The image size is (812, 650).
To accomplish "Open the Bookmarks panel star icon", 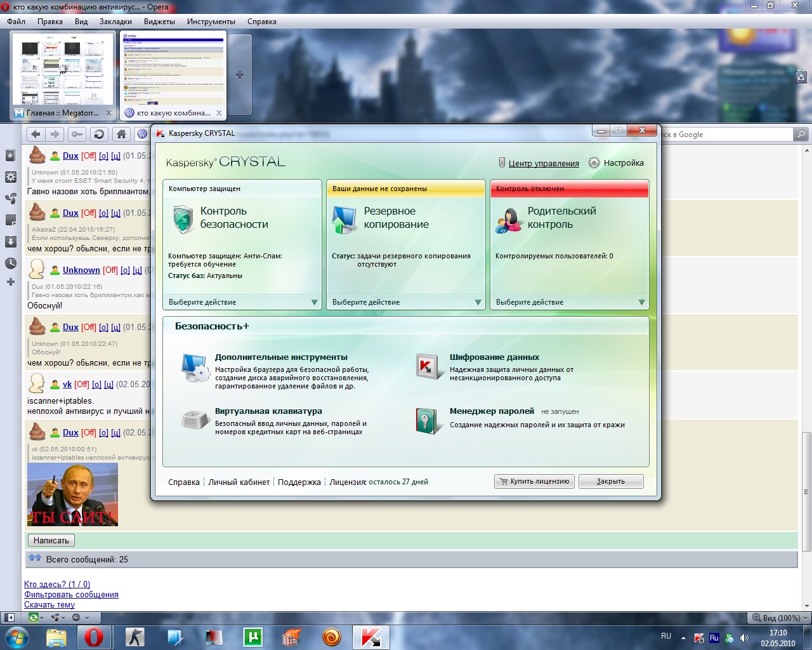I will tap(11, 156).
